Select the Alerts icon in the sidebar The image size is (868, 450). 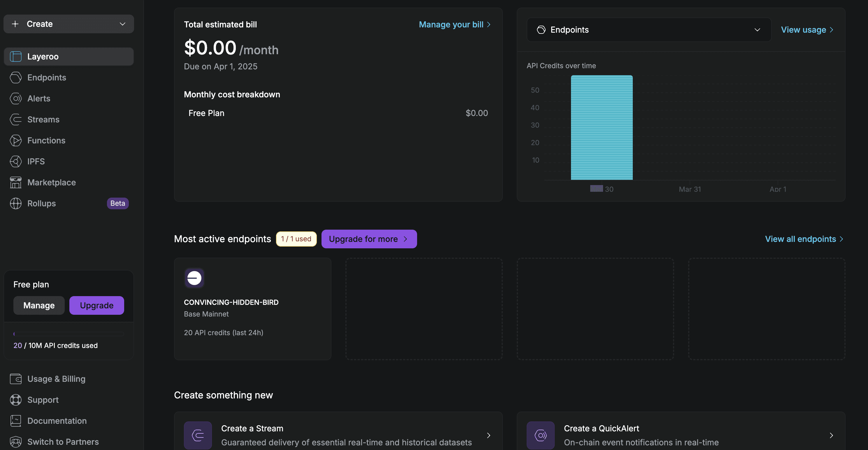click(16, 98)
